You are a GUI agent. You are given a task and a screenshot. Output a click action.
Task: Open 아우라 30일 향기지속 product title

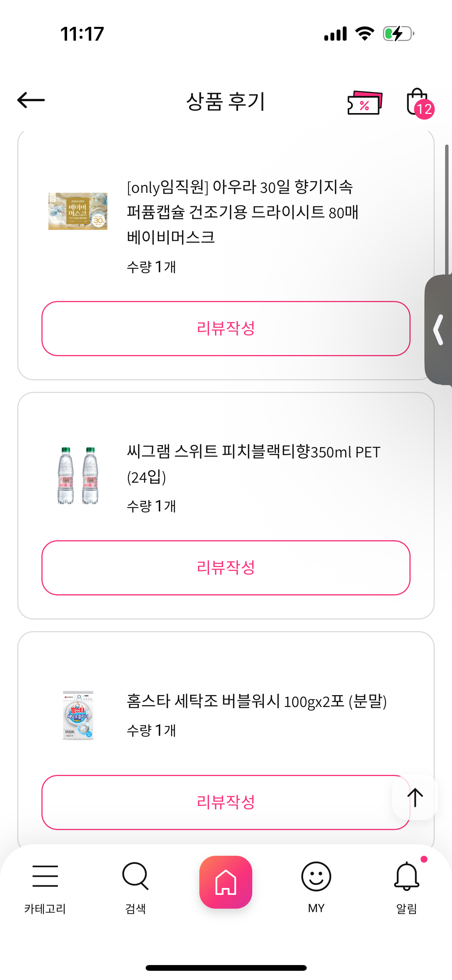point(242,212)
